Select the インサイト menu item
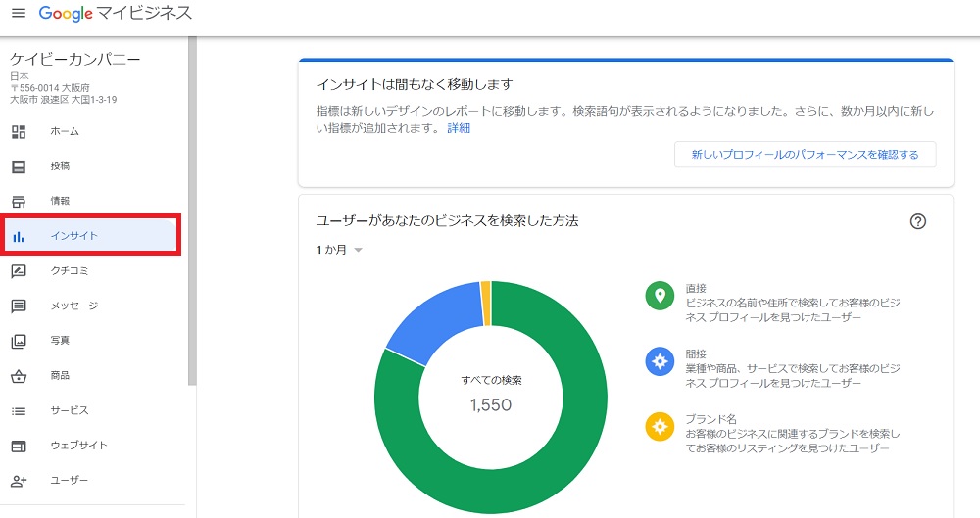The height and width of the screenshot is (518, 980). pos(90,236)
